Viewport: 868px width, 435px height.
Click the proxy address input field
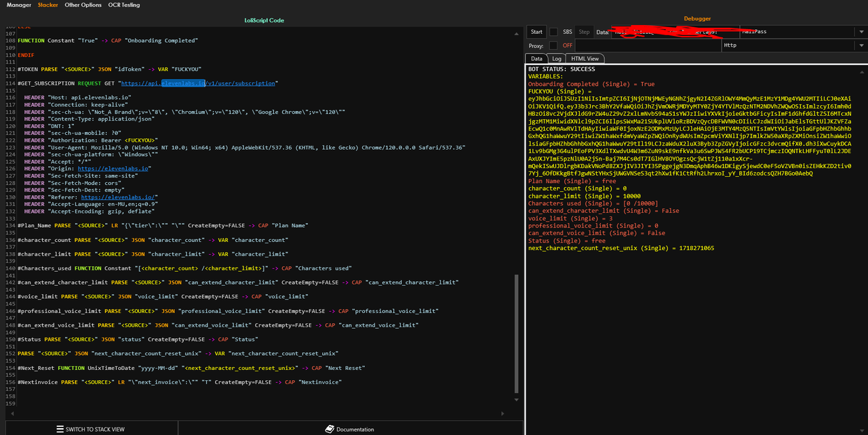tap(647, 45)
